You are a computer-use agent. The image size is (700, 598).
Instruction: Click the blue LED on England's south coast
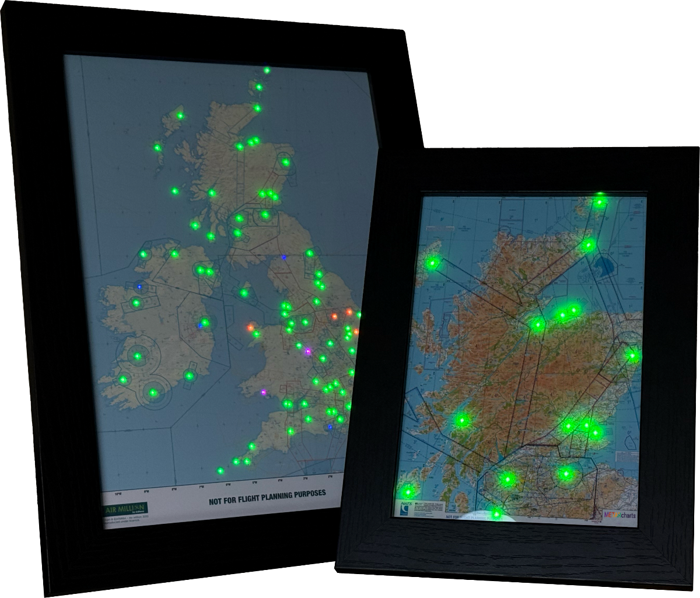pyautogui.click(x=330, y=427)
